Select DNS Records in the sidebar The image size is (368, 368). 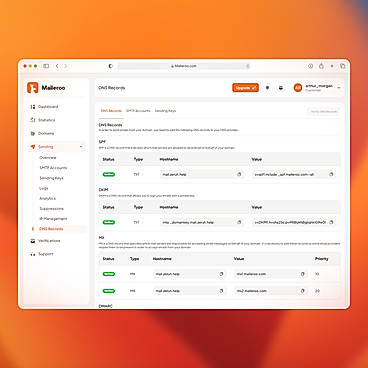click(51, 229)
